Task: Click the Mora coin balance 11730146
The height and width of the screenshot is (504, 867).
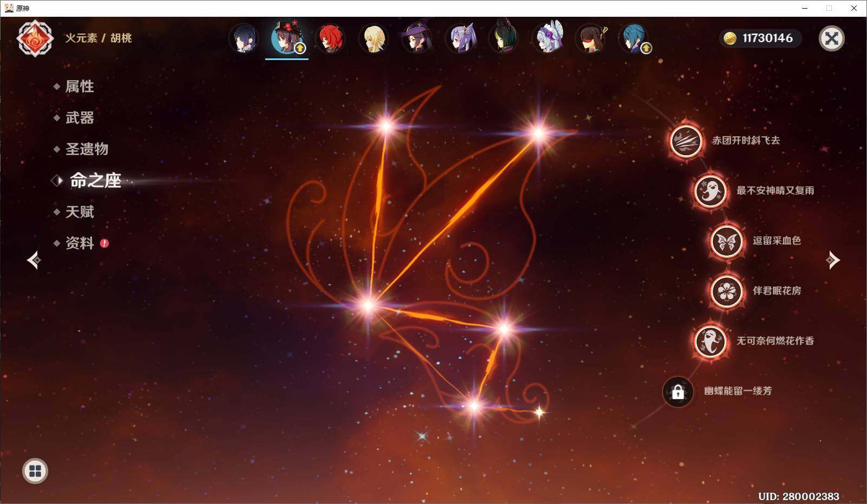Action: 760,38
